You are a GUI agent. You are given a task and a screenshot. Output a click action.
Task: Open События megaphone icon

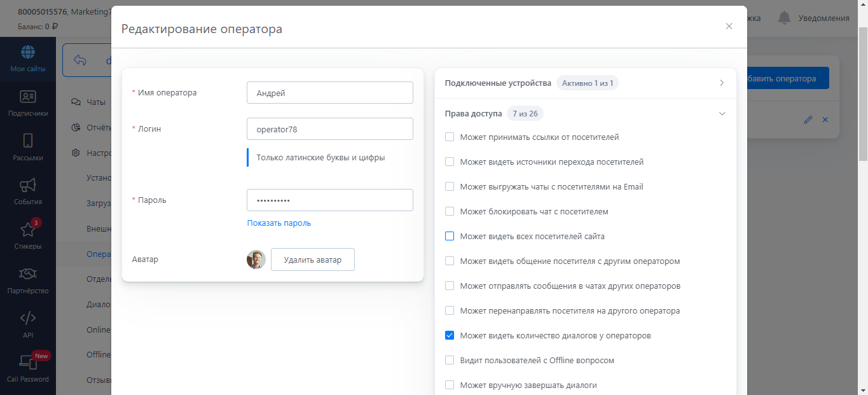point(27,185)
